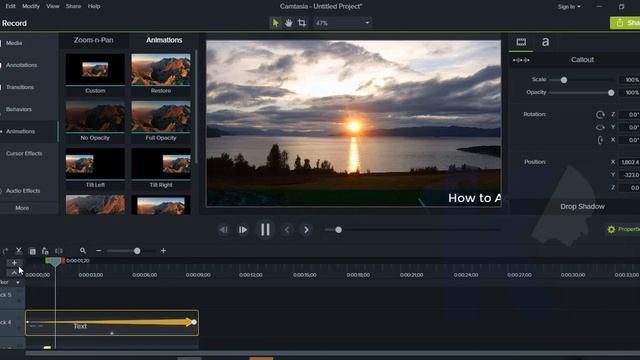
Task: Jump to next marker arrow
Action: click(x=306, y=230)
